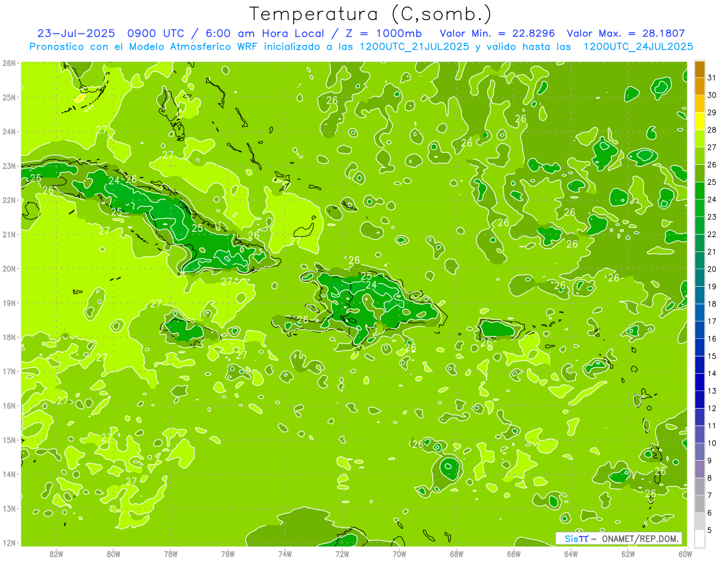Click the 70W longitude label
Image resolution: width=728 pixels, height=562 pixels.
[x=399, y=554]
